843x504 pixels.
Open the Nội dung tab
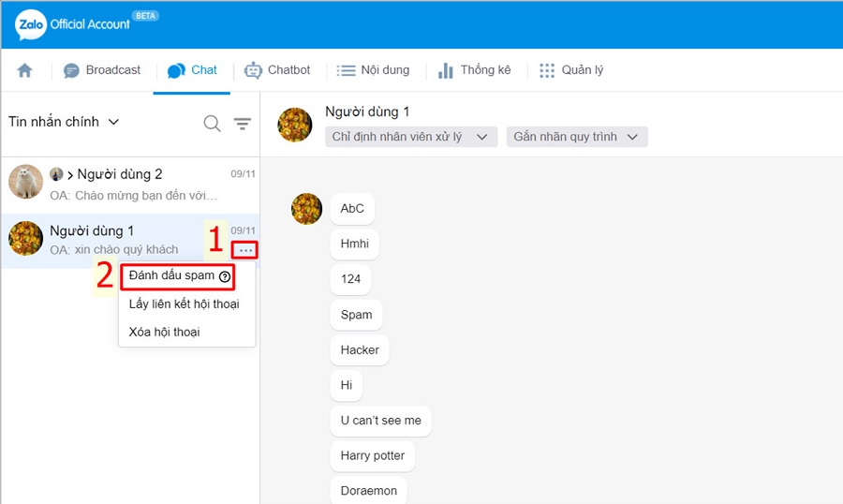point(373,70)
